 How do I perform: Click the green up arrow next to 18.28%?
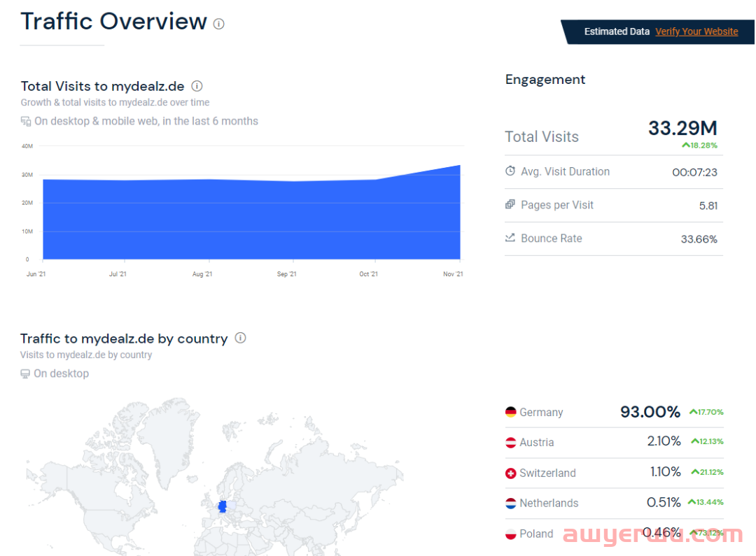point(685,145)
